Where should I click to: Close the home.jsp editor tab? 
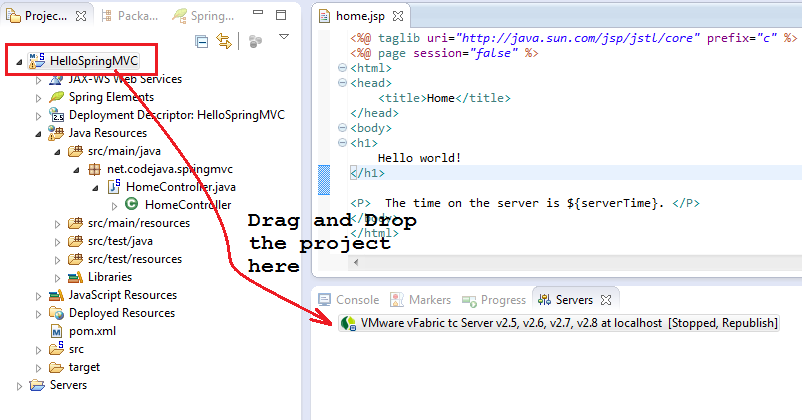[397, 16]
